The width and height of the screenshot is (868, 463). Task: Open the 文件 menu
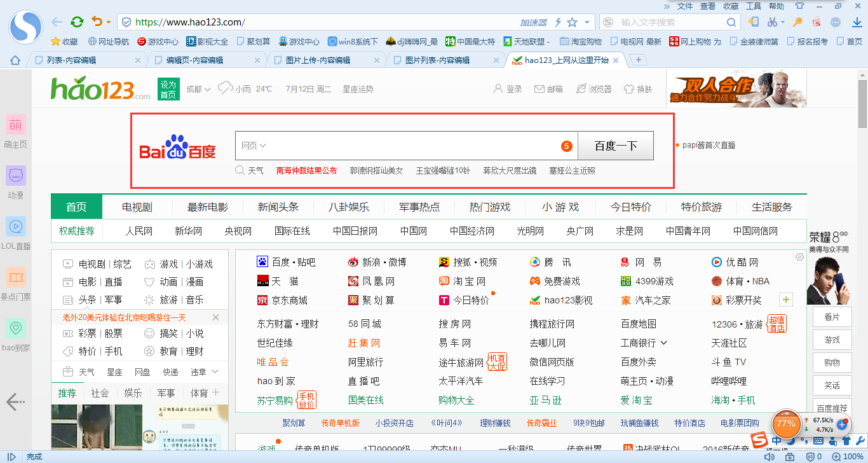coord(685,6)
